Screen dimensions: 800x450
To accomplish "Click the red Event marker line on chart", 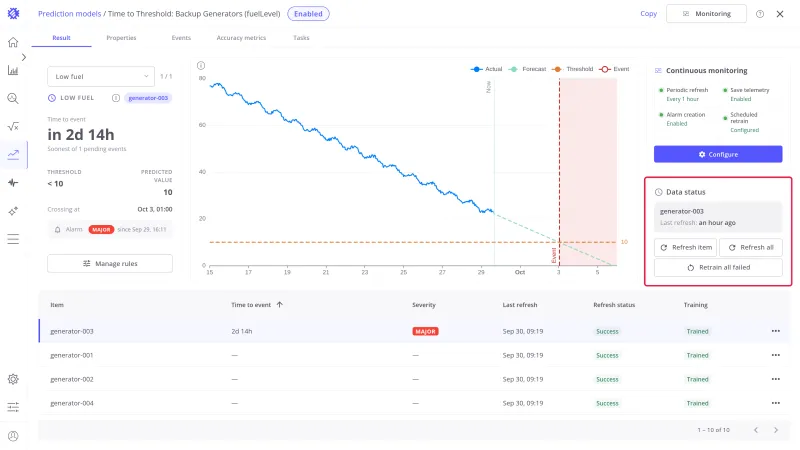I will click(x=559, y=172).
